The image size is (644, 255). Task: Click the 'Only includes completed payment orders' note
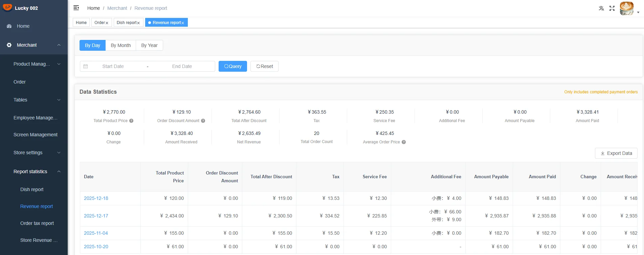tap(601, 92)
